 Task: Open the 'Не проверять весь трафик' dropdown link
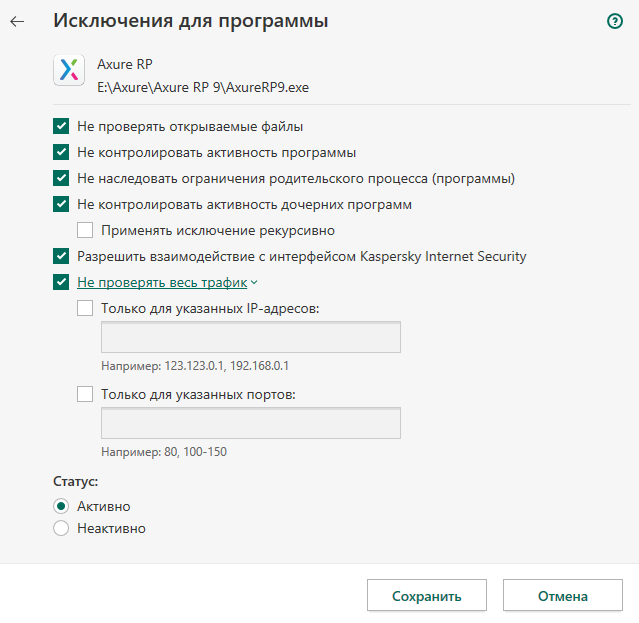tap(162, 282)
